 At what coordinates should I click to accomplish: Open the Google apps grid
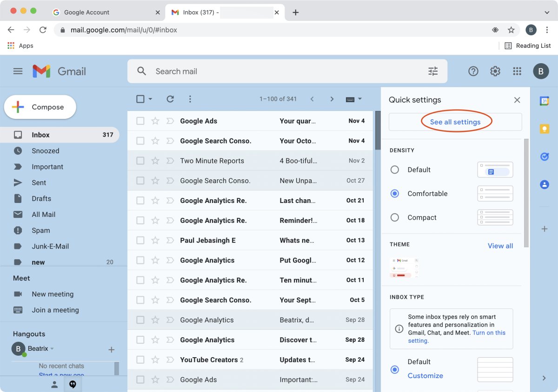pos(517,71)
